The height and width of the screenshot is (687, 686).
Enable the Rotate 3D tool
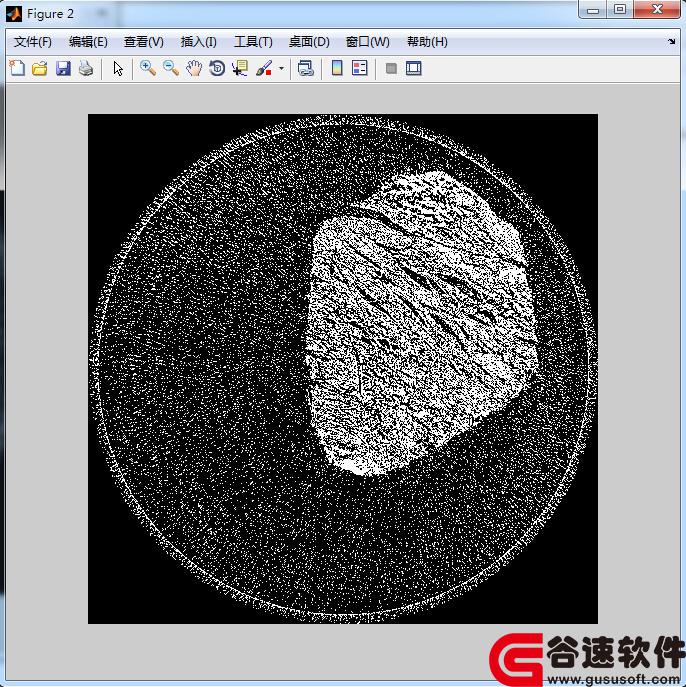pos(217,68)
